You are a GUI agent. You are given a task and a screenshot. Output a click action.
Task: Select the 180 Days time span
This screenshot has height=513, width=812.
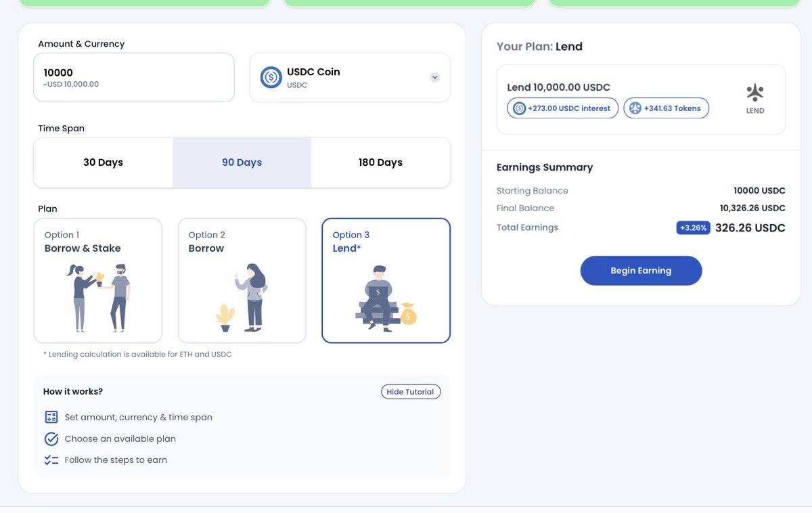point(380,162)
